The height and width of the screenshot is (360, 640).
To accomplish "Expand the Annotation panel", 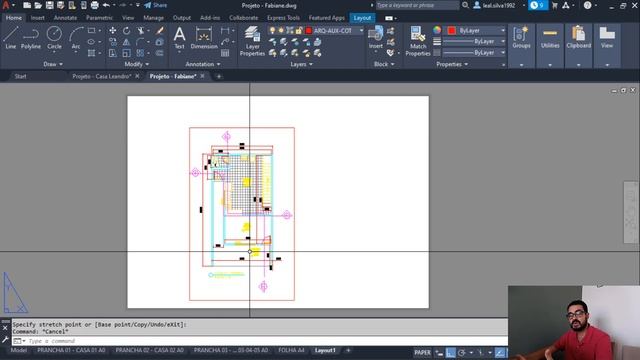I will (x=203, y=64).
